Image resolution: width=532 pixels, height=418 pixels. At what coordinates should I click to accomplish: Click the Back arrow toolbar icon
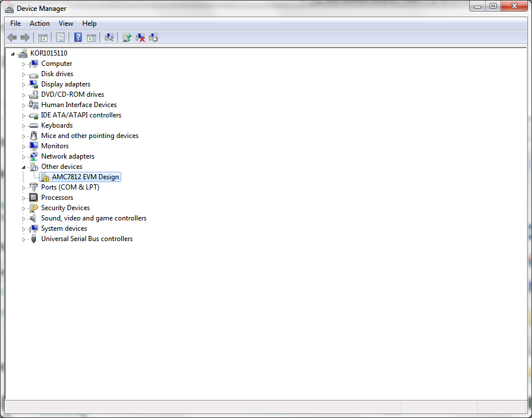[12, 37]
